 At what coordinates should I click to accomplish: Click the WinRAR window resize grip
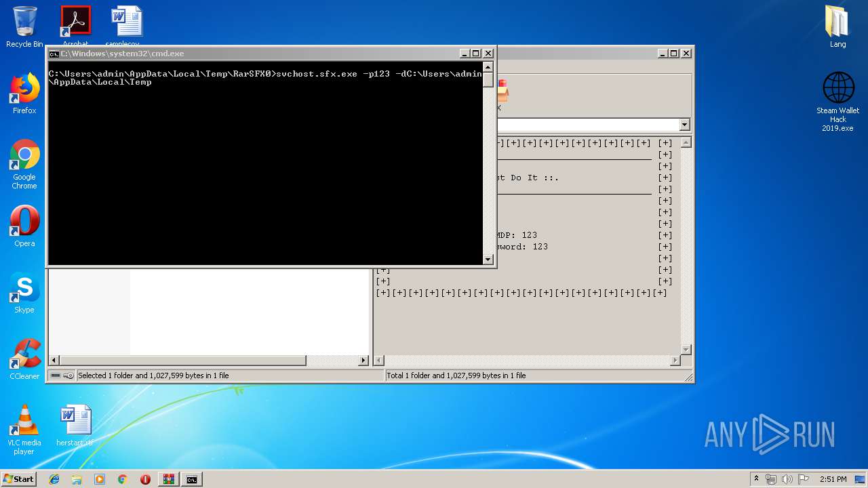pos(688,377)
